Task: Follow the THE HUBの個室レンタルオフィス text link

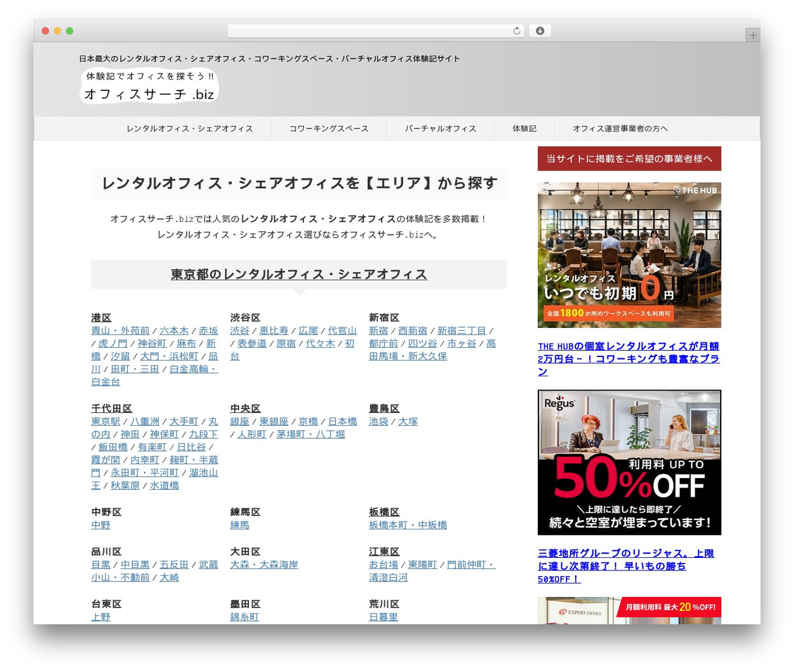Action: tap(628, 359)
